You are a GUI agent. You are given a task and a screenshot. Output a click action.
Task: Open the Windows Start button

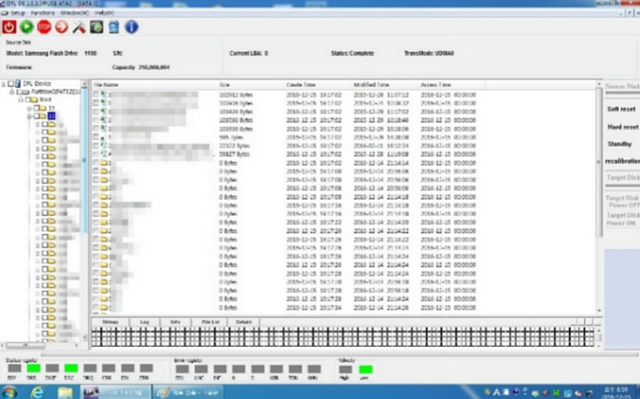(9, 392)
